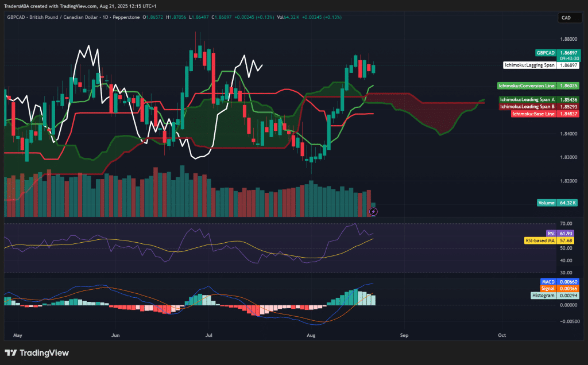Click the Aug label on the time axis
The height and width of the screenshot is (365, 588).
(x=311, y=335)
